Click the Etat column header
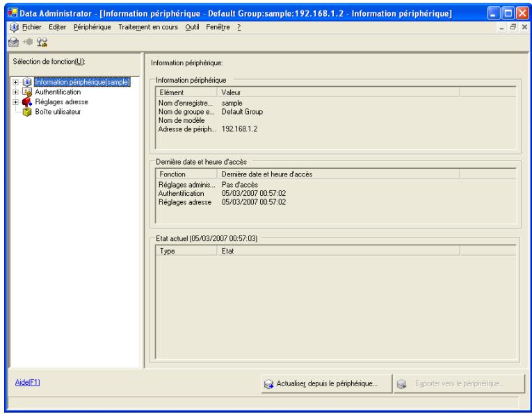This screenshot has width=532, height=414. tap(338, 251)
